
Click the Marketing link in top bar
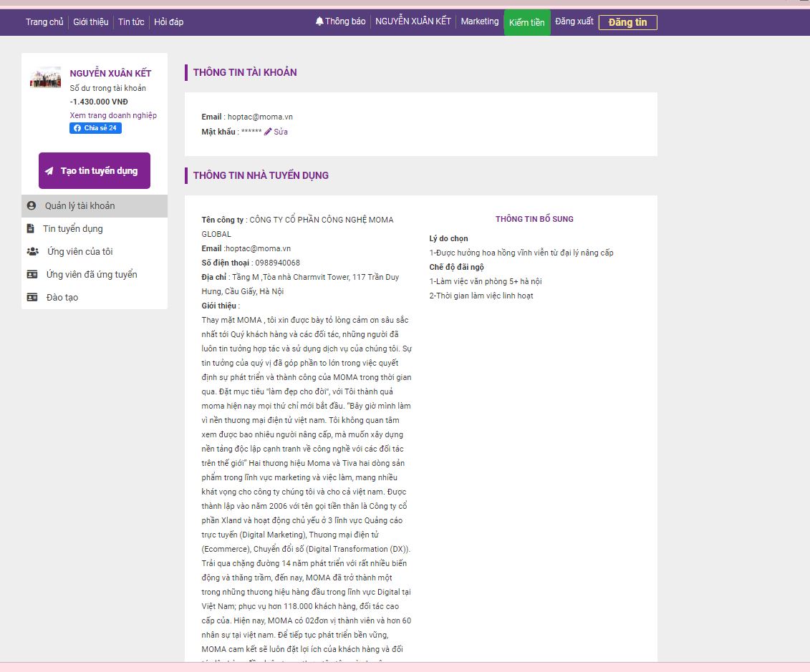tap(479, 21)
